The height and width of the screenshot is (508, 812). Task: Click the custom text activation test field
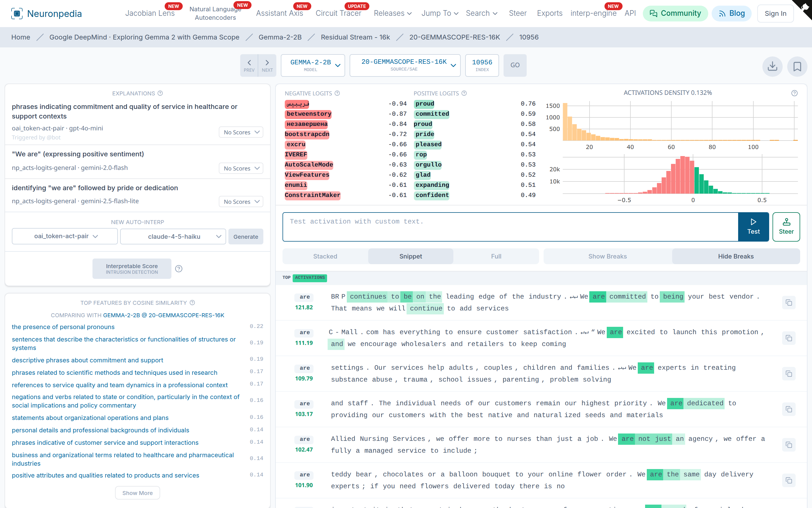coord(510,227)
